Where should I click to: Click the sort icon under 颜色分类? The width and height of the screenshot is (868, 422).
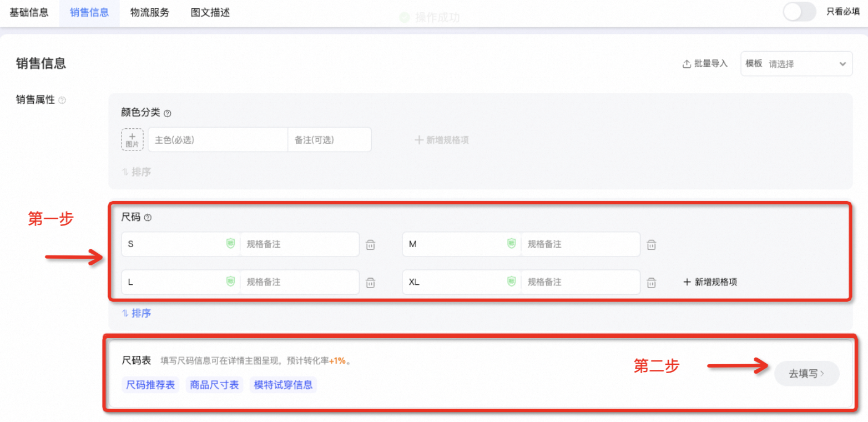(x=125, y=172)
